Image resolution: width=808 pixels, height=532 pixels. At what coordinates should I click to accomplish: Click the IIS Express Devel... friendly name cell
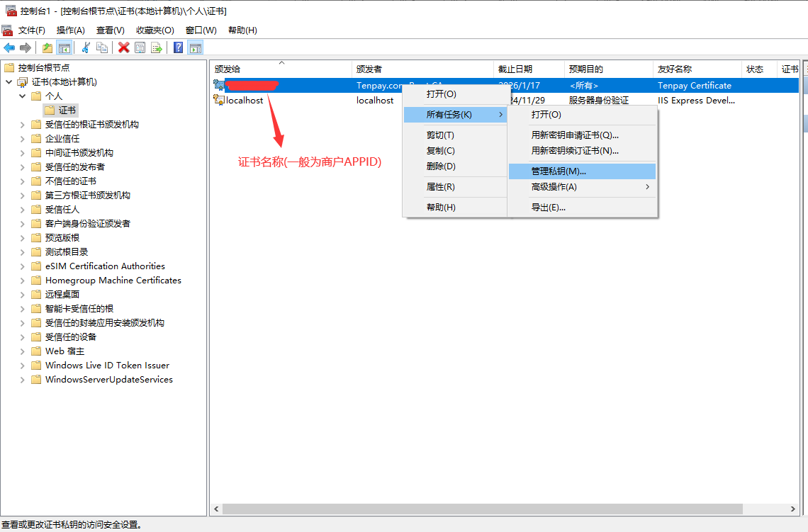tap(696, 100)
